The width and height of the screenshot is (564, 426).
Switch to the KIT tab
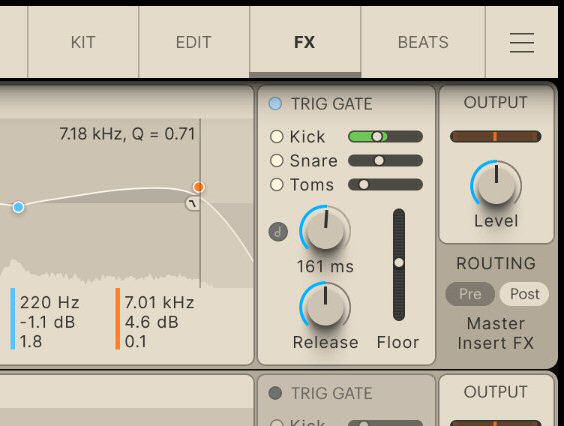click(x=83, y=42)
